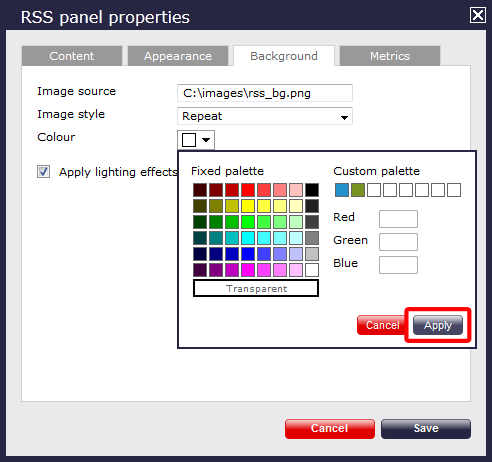Click the Blue value input field
Image resolution: width=492 pixels, height=462 pixels.
tap(398, 265)
